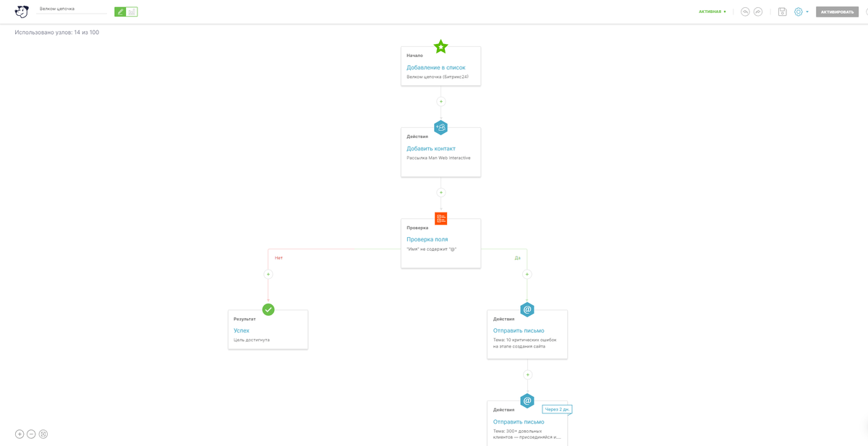Expand the settings dropdown arrow
This screenshot has height=446, width=868.
tap(807, 12)
